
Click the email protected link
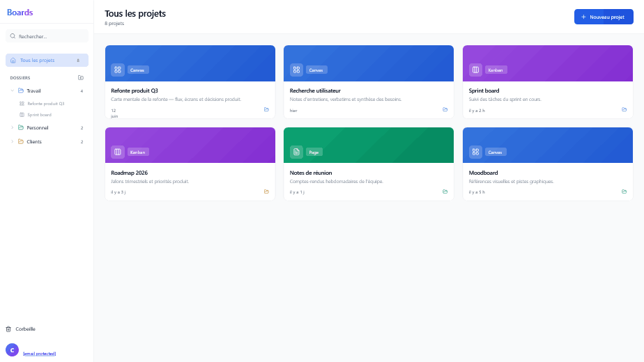point(40,354)
